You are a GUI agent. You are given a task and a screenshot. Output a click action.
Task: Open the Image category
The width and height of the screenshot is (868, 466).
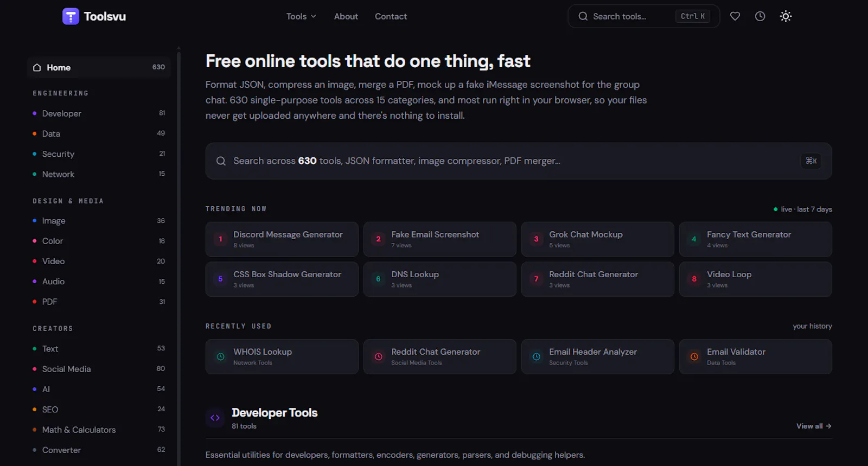[x=99, y=221]
